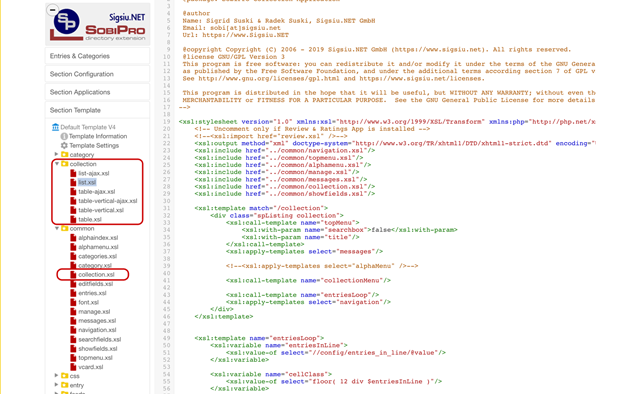The image size is (636, 394).
Task: Open alphaindex.xsl file
Action: tap(98, 238)
